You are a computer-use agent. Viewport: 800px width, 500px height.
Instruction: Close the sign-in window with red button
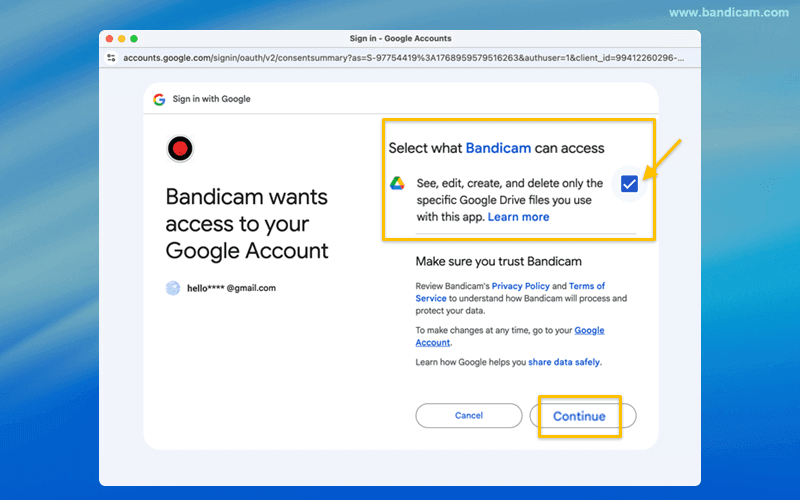click(107, 38)
